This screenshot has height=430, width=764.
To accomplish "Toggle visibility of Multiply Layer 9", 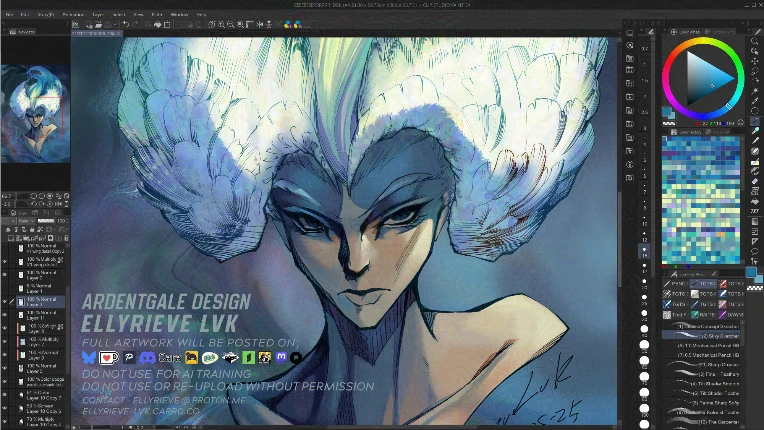I will point(5,328).
